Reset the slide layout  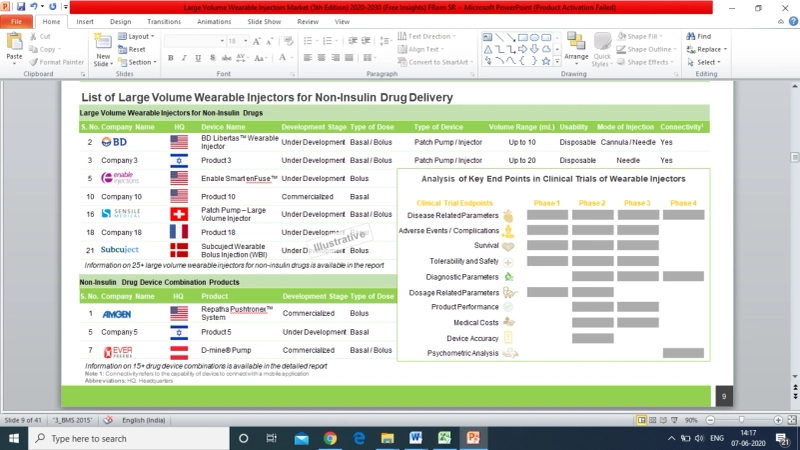coord(132,49)
